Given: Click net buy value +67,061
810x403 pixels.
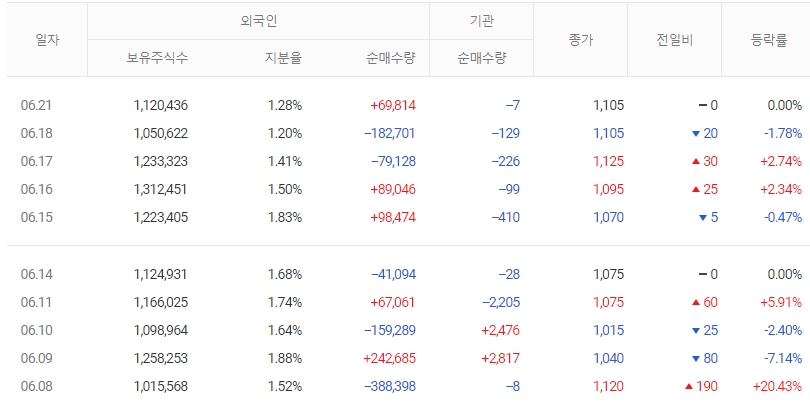Looking at the screenshot, I should pyautogui.click(x=393, y=302).
